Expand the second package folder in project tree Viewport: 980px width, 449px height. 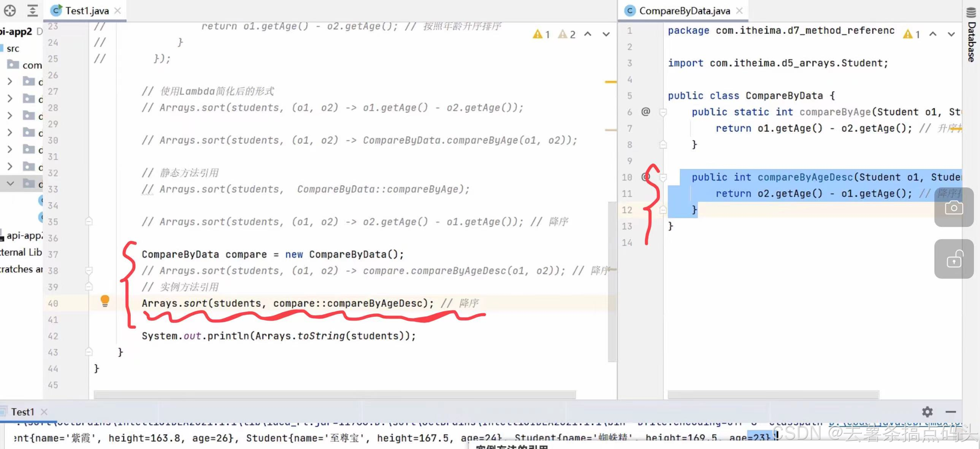[x=10, y=98]
